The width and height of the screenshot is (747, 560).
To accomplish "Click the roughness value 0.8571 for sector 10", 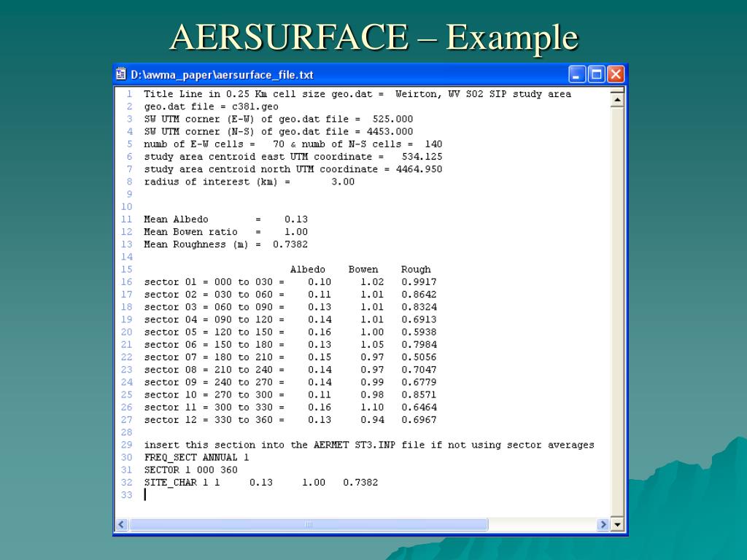I will click(419, 394).
